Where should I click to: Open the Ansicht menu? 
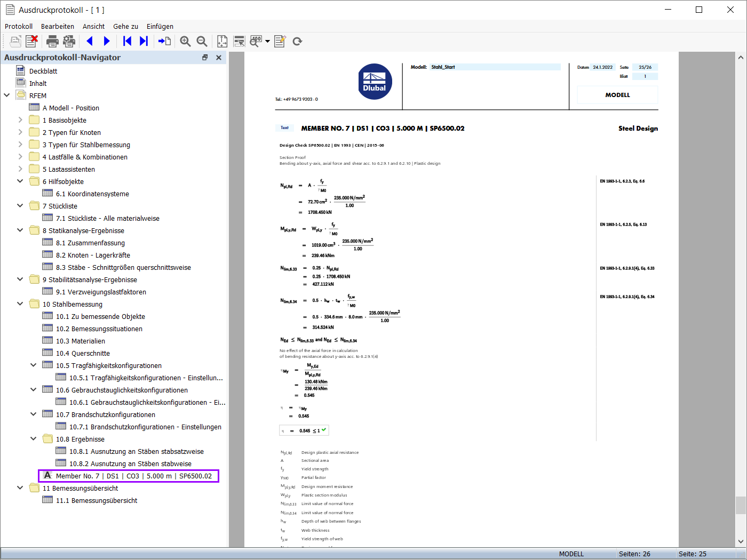coord(93,26)
